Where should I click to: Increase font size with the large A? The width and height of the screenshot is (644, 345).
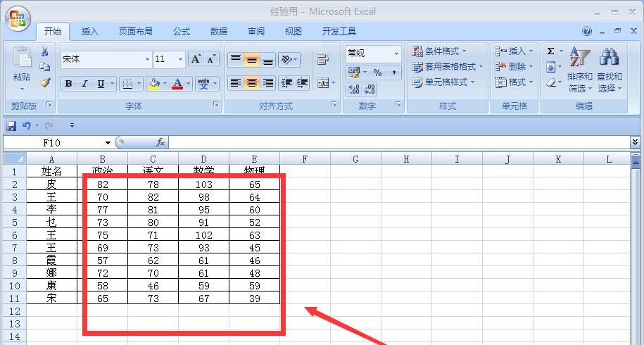(196, 60)
